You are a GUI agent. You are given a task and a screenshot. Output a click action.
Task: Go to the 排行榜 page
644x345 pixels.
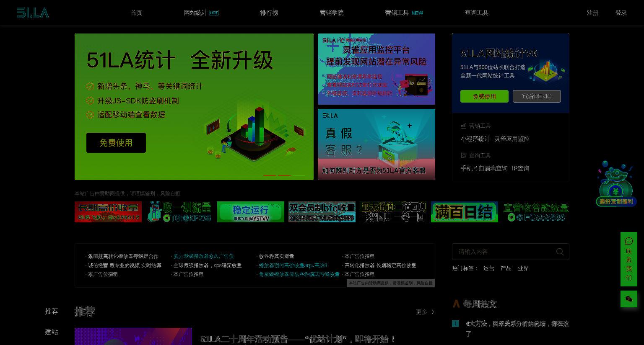[x=269, y=13]
